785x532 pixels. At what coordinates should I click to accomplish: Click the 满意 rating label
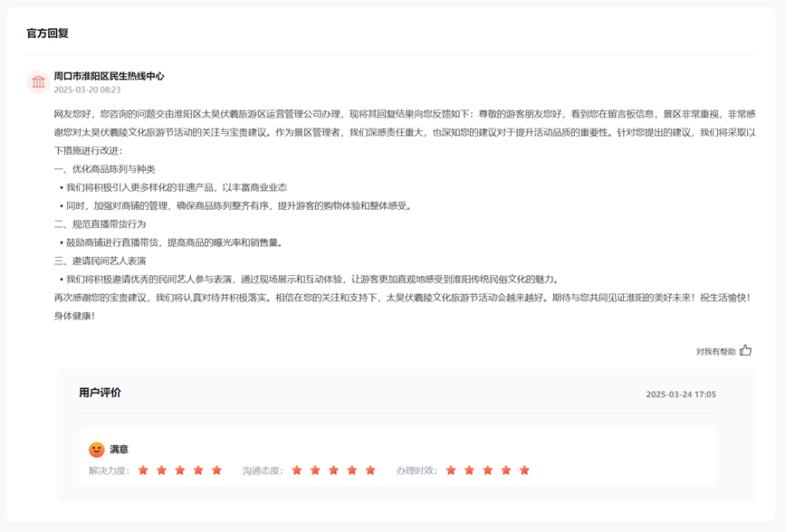120,450
